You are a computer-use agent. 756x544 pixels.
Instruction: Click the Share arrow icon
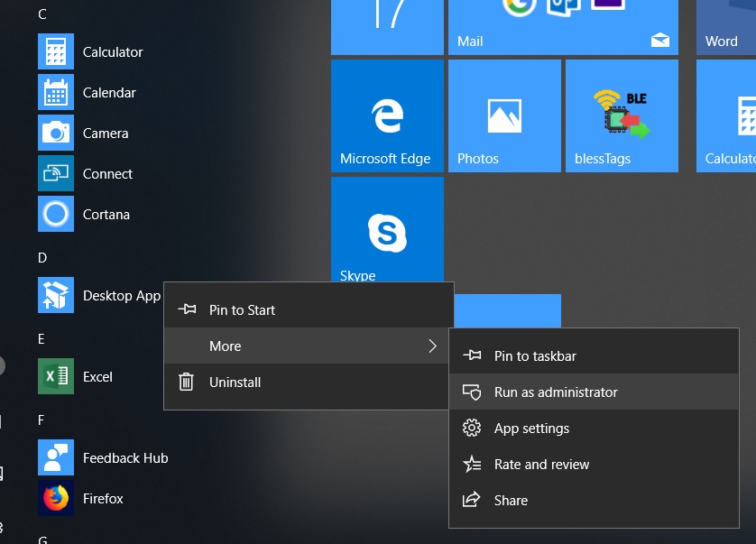click(x=472, y=500)
